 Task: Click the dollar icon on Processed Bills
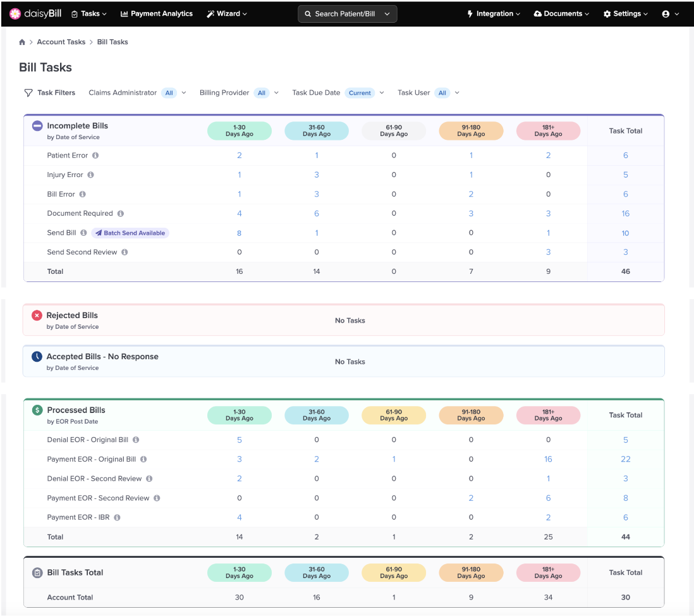point(37,409)
